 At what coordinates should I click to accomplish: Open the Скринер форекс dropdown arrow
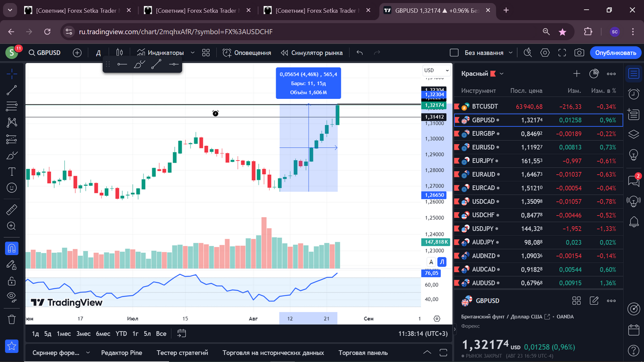pyautogui.click(x=88, y=353)
